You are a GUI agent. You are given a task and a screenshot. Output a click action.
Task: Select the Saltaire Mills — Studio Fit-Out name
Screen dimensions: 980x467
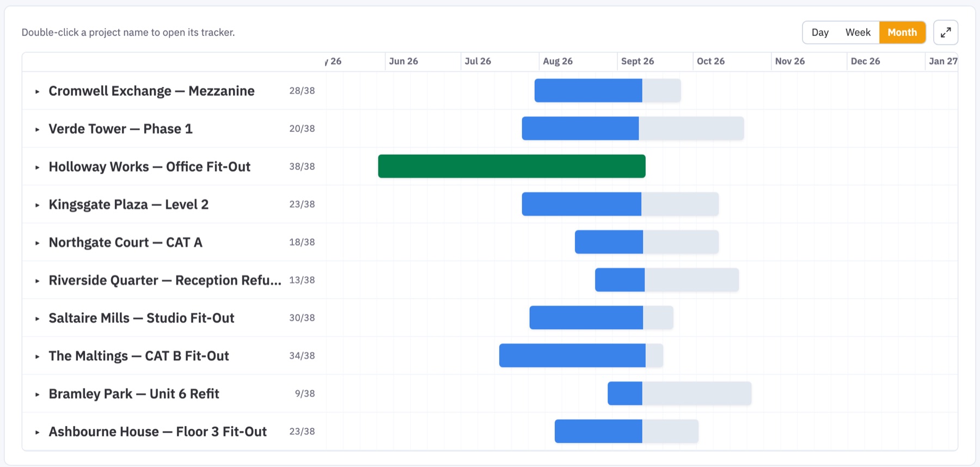point(141,318)
